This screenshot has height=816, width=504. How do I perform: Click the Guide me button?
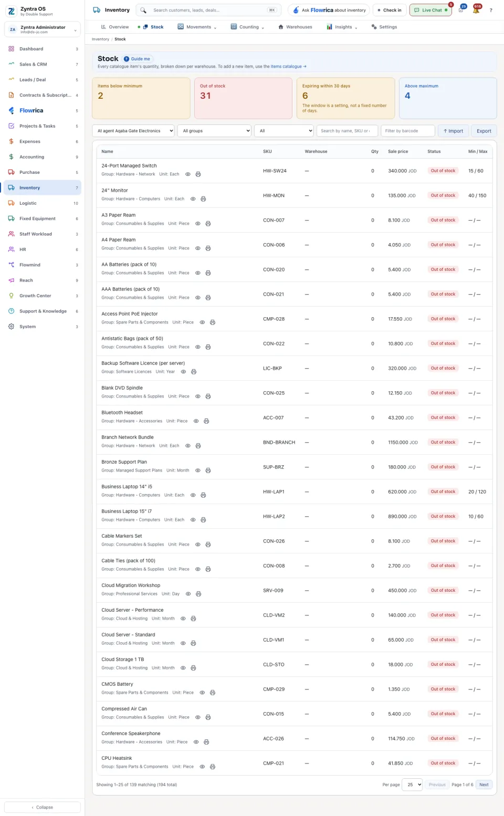tap(138, 59)
